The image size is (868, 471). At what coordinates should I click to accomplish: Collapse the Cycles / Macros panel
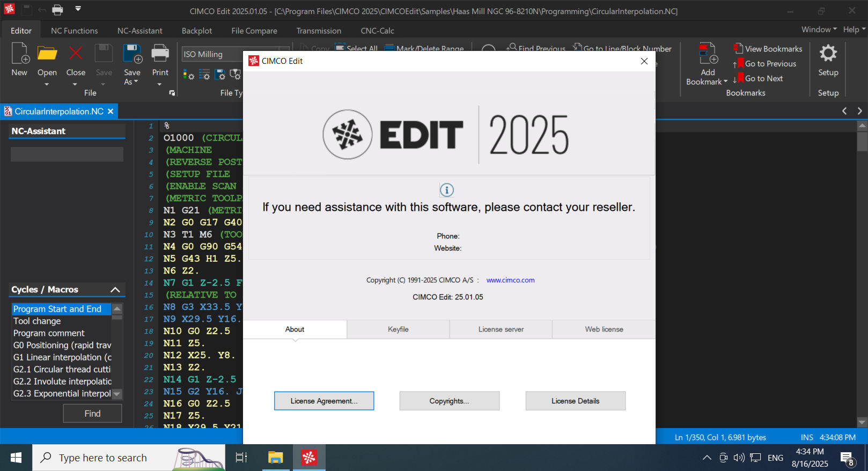click(115, 290)
